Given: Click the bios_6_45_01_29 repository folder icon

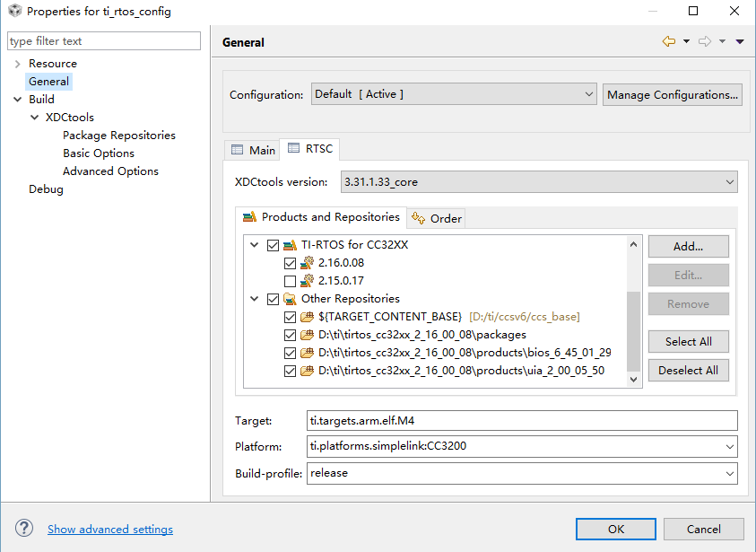Looking at the screenshot, I should tap(307, 353).
